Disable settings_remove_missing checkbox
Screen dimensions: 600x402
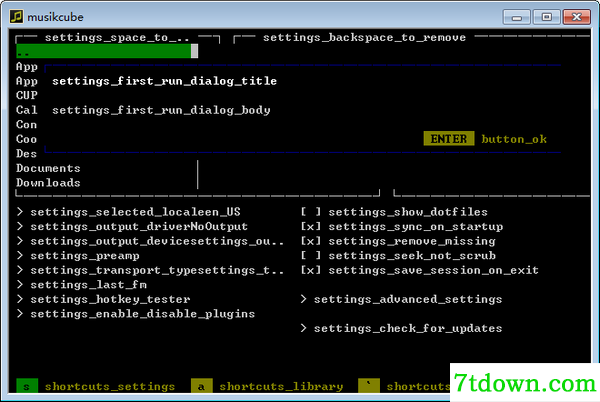pyautogui.click(x=310, y=241)
